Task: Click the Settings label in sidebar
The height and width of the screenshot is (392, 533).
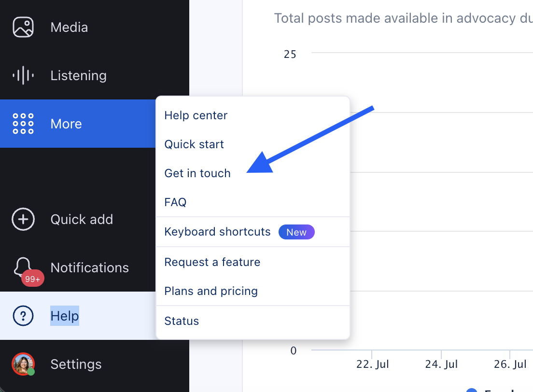Action: [76, 364]
